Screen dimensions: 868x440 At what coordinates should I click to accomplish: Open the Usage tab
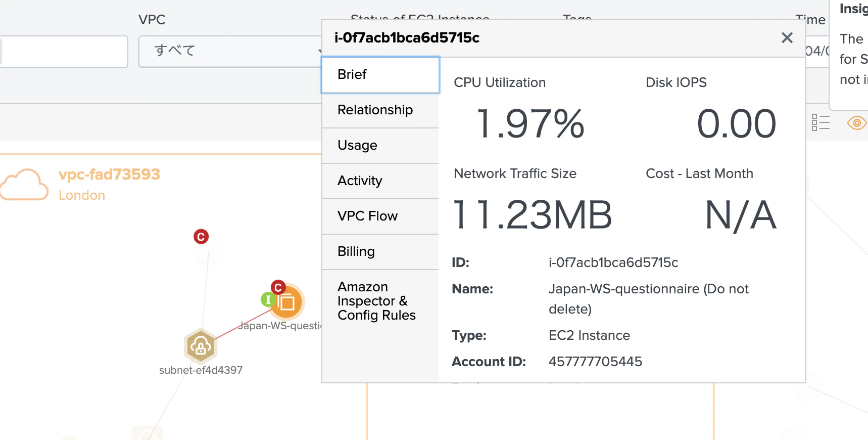[380, 146]
